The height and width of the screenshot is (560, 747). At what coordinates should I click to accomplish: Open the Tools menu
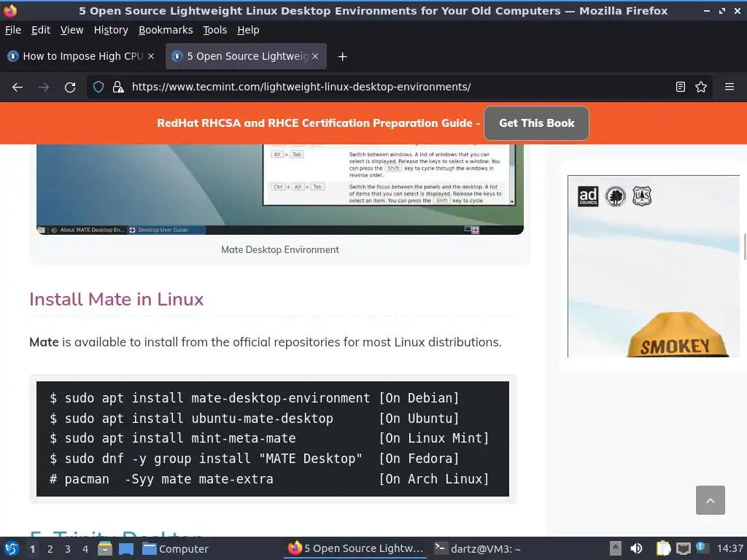(x=215, y=30)
